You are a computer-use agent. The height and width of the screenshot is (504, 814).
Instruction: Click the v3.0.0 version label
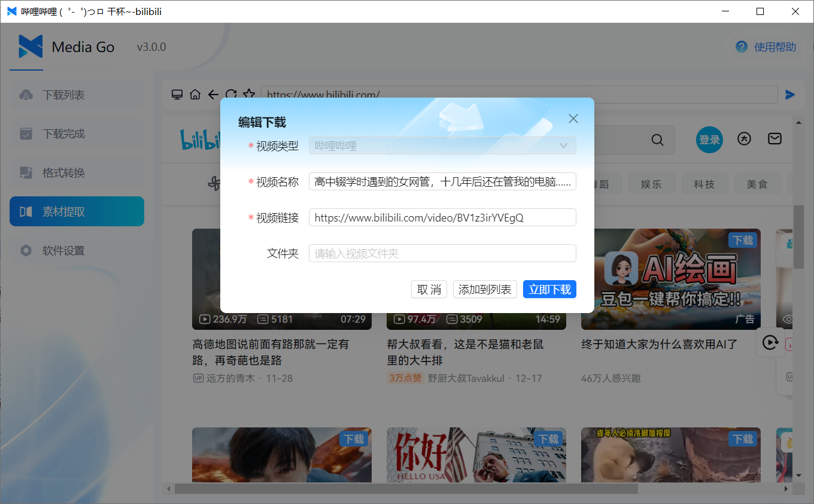pos(151,47)
